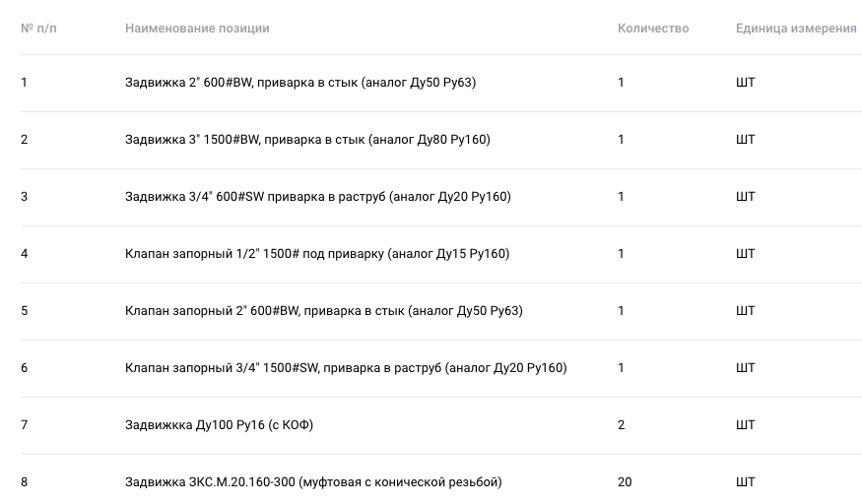Select the "Задвижка 3/4" 600#SW" position text
The width and height of the screenshot is (862, 504).
tap(318, 197)
